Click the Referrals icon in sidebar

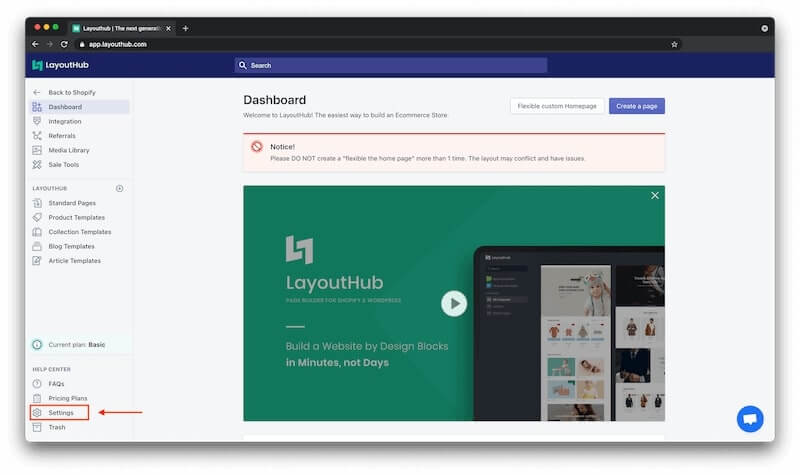[37, 136]
